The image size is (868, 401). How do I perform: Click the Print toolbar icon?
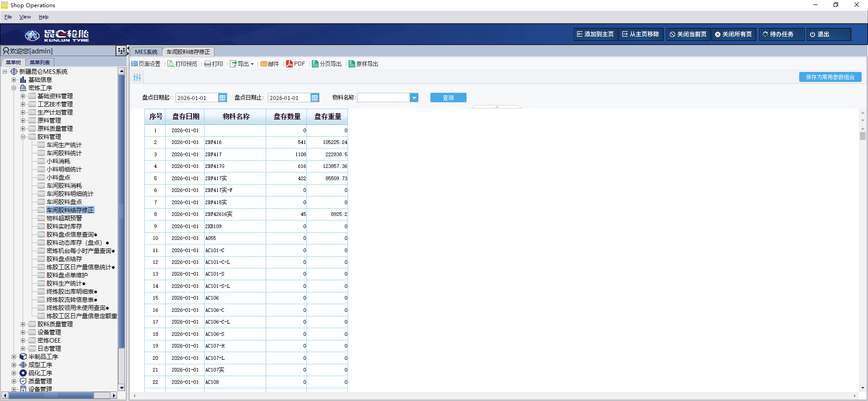point(208,64)
